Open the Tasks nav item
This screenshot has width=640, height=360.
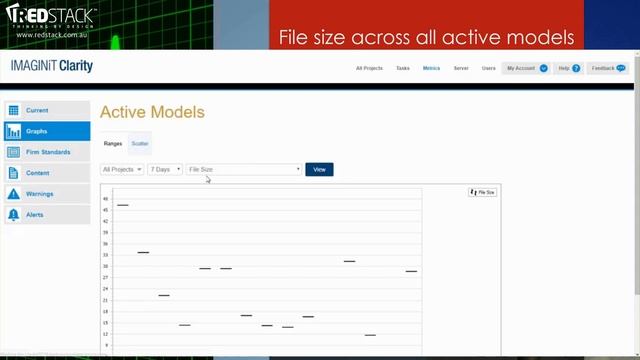[403, 68]
